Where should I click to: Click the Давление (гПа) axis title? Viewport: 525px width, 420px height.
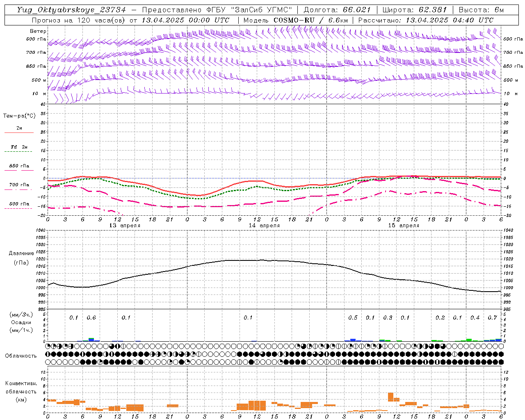pyautogui.click(x=21, y=258)
